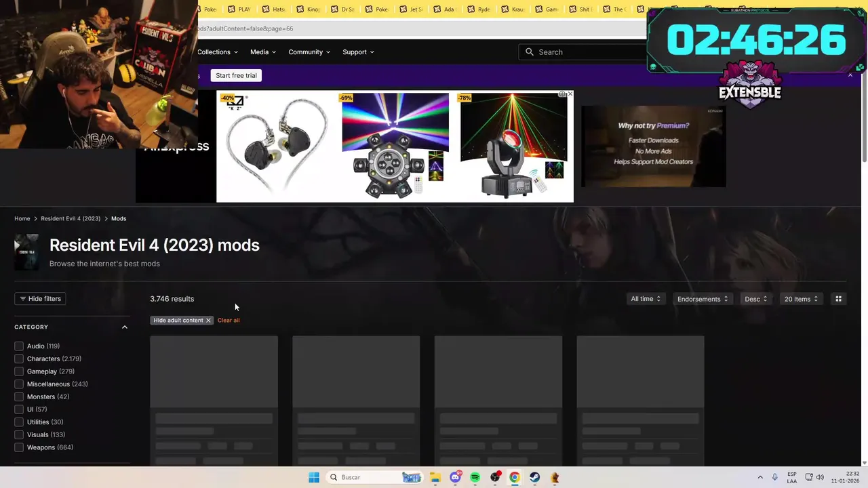Open the network tray icon
The image size is (868, 488).
click(809, 477)
